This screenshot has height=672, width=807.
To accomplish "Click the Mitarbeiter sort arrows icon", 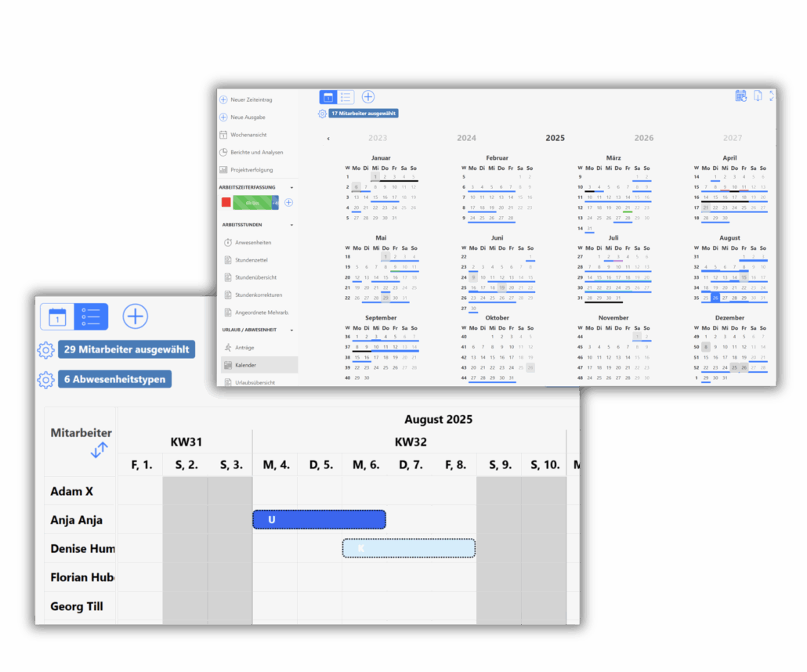I will 99,450.
